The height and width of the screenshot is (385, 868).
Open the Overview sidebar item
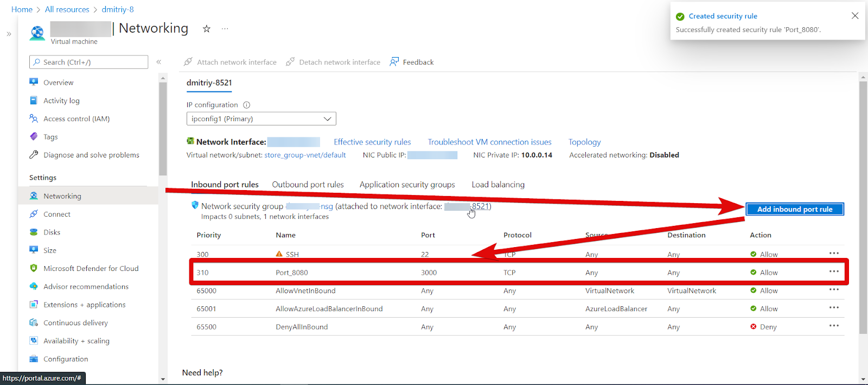tap(58, 83)
